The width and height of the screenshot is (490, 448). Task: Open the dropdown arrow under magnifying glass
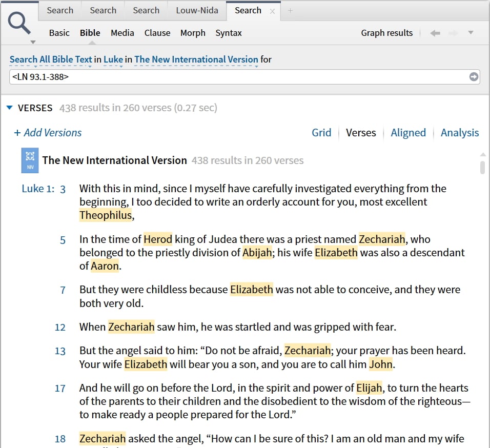[x=33, y=42]
